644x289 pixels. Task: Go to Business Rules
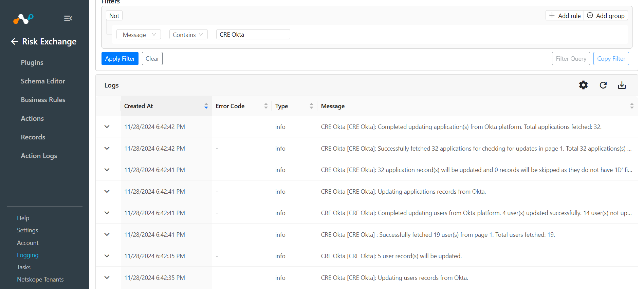point(43,100)
